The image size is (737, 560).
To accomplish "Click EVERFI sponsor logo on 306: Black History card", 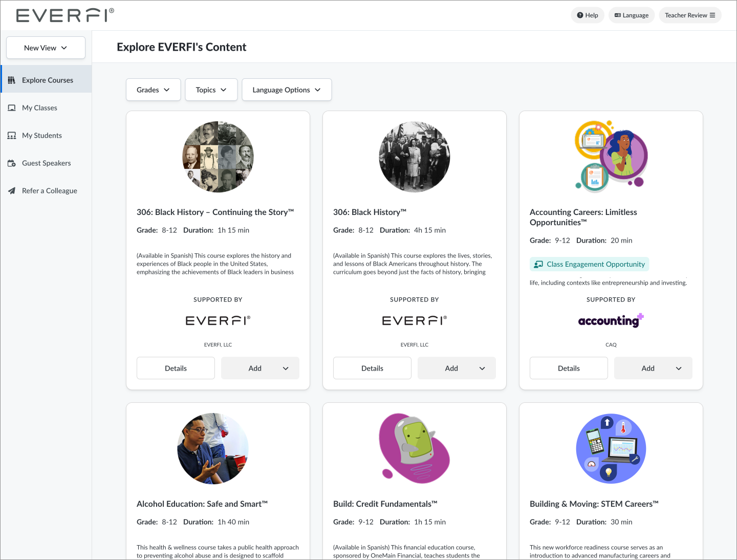I will click(x=415, y=320).
